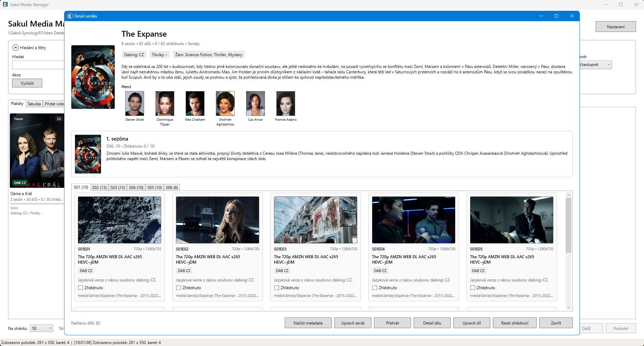
Task: Click the Upravit seriál button
Action: pos(353,323)
